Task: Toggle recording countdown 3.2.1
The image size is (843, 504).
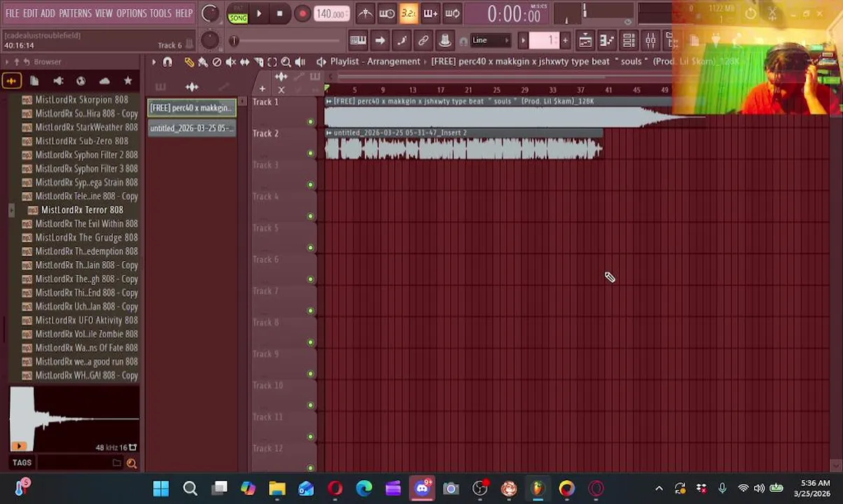Action: click(x=408, y=13)
